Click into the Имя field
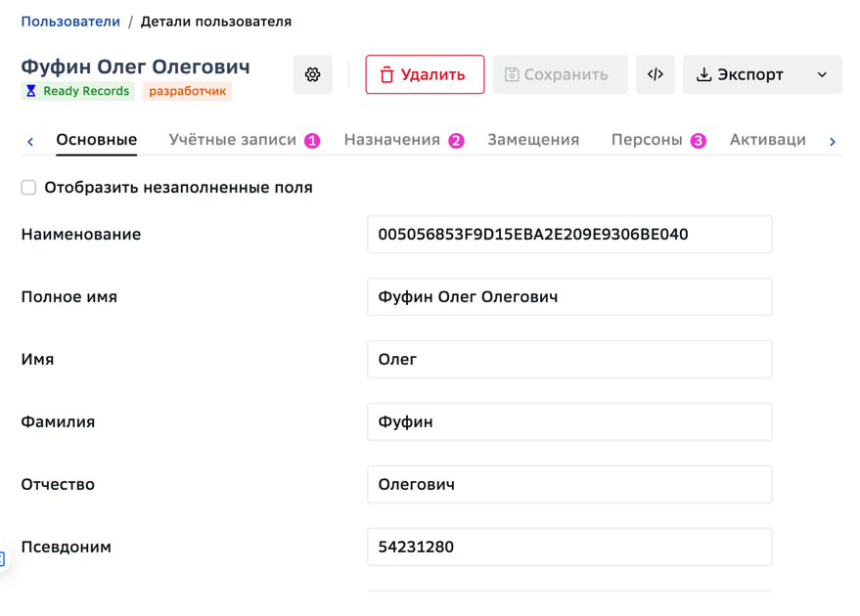The height and width of the screenshot is (616, 860). coord(569,360)
